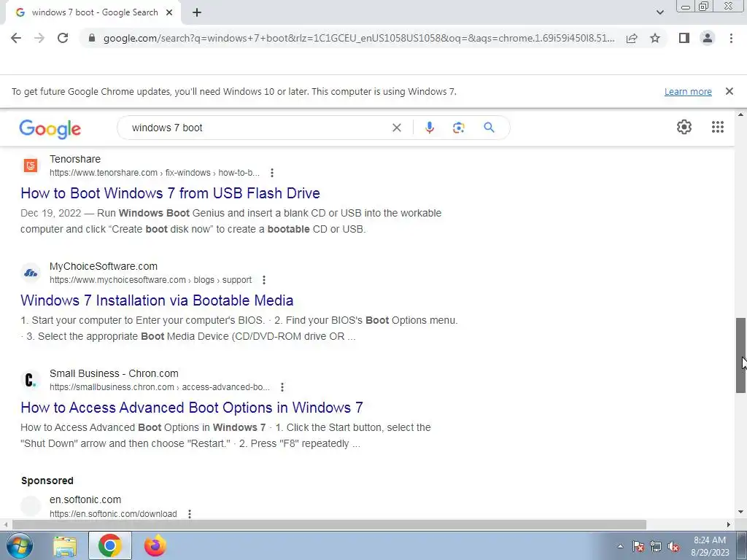Click the address bar URL
747x560 pixels.
coord(358,38)
